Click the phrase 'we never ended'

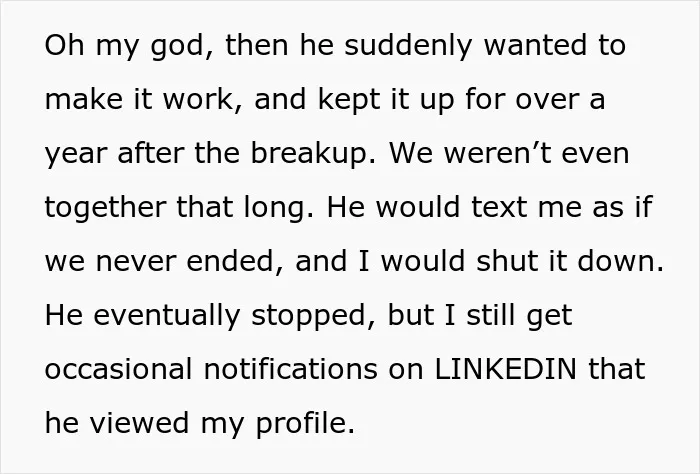coord(158,261)
